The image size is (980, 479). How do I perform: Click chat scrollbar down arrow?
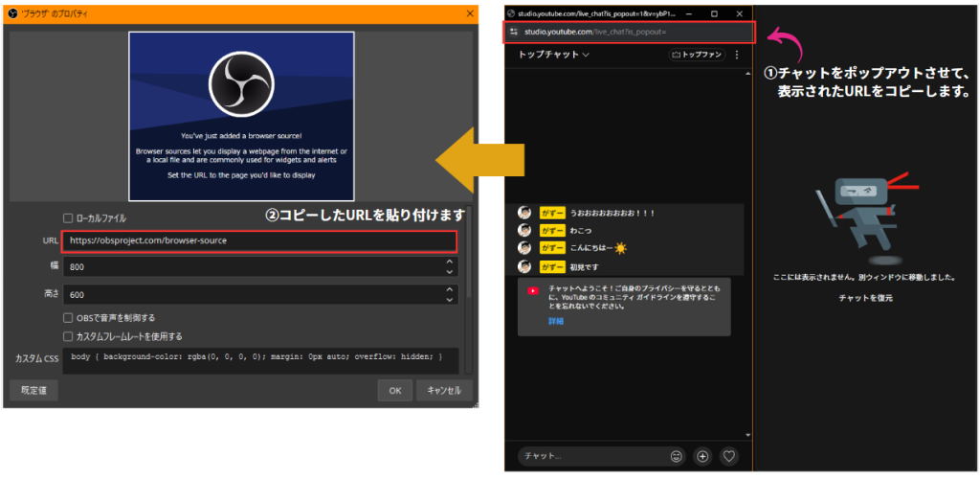pyautogui.click(x=748, y=435)
